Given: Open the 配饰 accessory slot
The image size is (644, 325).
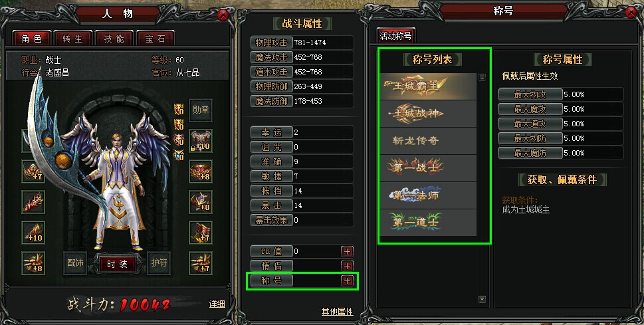Looking at the screenshot, I should [75, 263].
